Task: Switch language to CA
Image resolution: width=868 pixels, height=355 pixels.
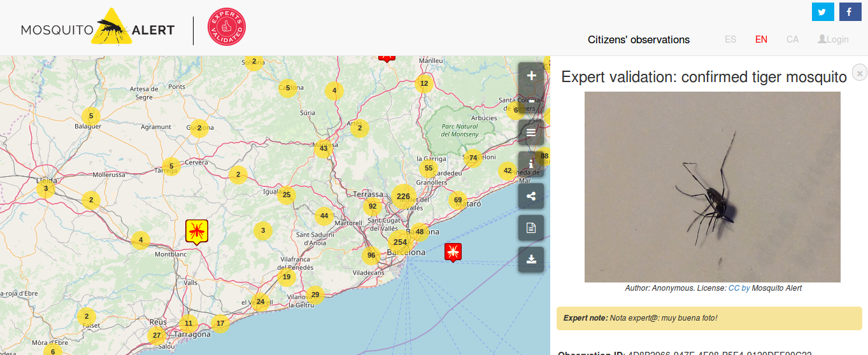Action: (x=792, y=39)
